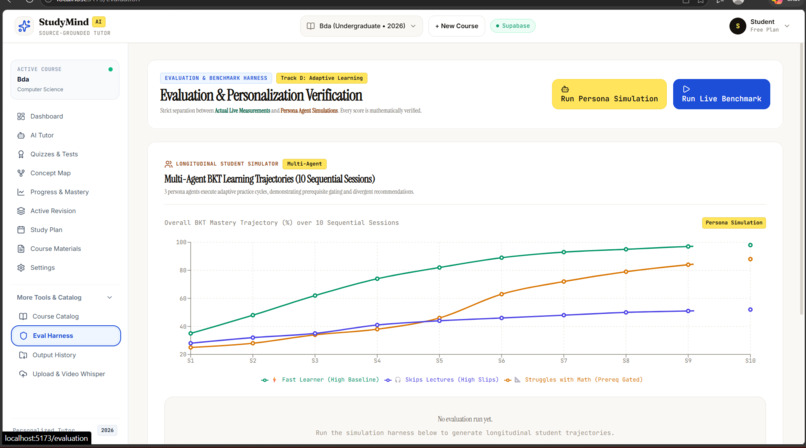This screenshot has height=448, width=806.
Task: Select Eval Harness in the sidebar
Action: pos(66,336)
